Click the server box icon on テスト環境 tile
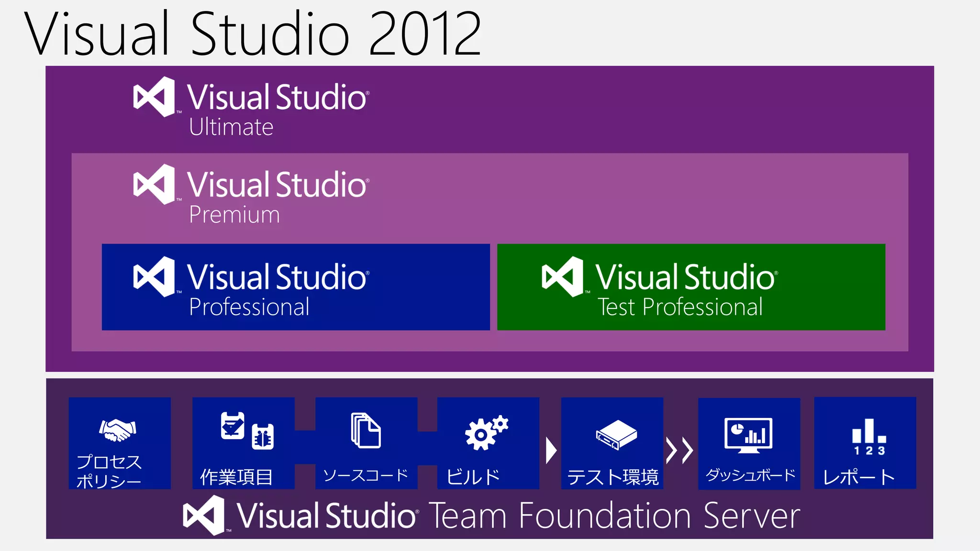Image resolution: width=980 pixels, height=551 pixels. [x=616, y=435]
